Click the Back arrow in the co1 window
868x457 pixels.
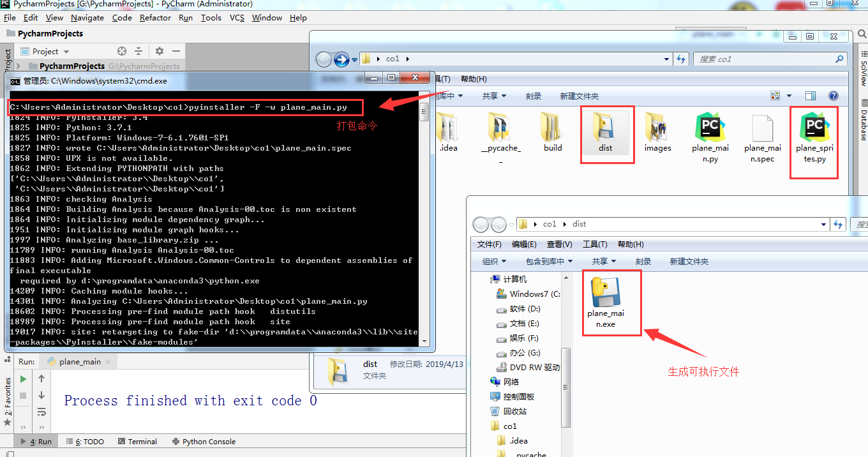coord(324,59)
